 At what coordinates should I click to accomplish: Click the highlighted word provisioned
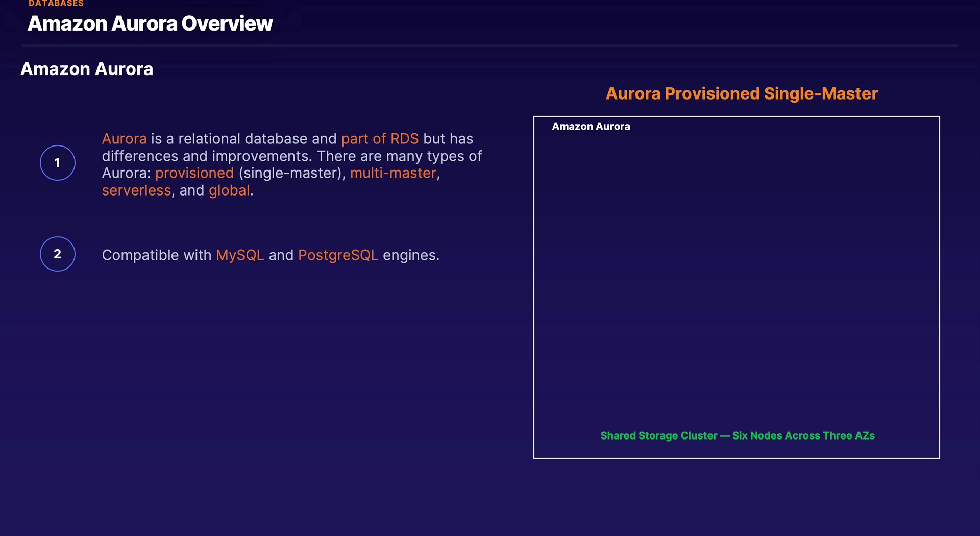pyautogui.click(x=194, y=174)
